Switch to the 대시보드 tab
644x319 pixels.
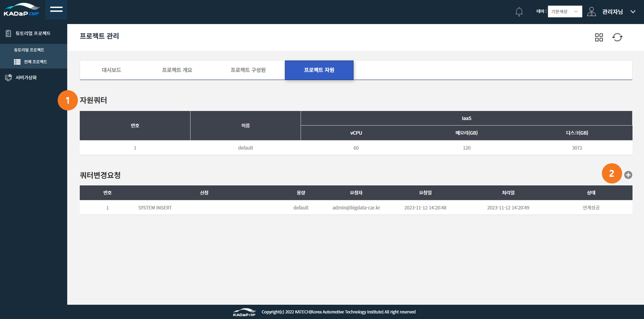coord(111,70)
